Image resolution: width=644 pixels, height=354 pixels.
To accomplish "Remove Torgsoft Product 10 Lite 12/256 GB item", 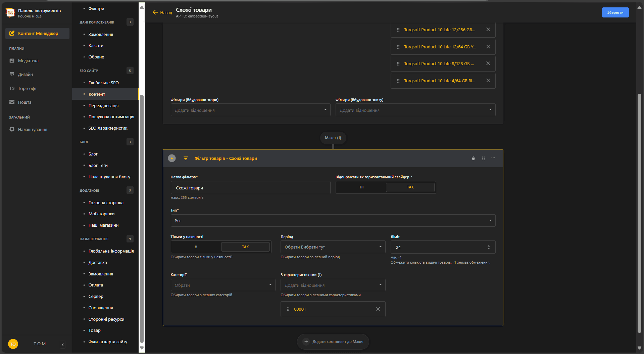I will coord(488,30).
